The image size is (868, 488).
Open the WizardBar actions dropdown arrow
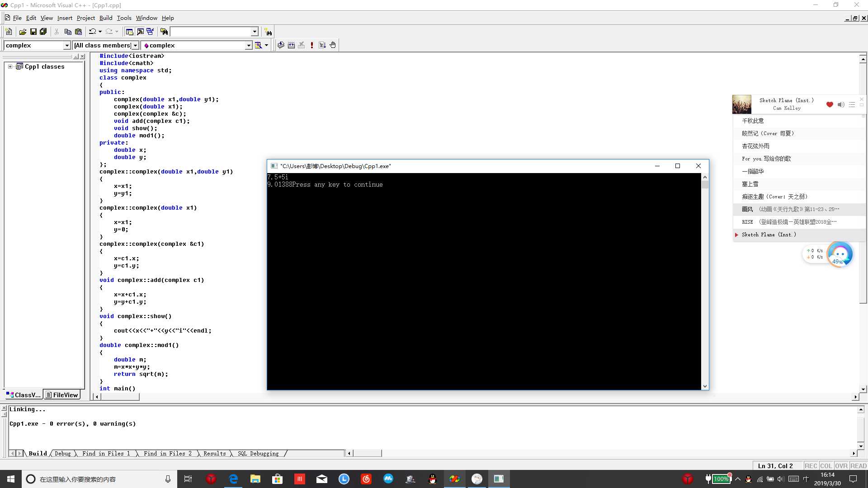pos(266,45)
